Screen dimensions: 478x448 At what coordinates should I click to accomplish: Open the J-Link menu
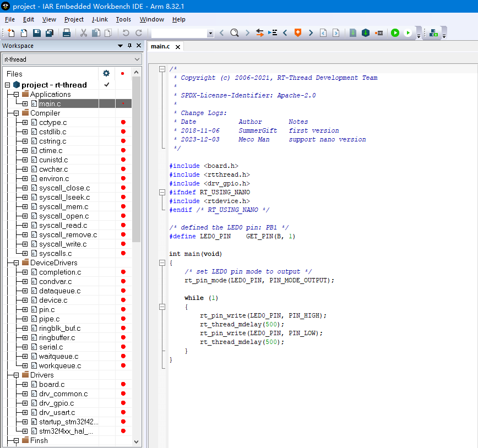coord(100,19)
